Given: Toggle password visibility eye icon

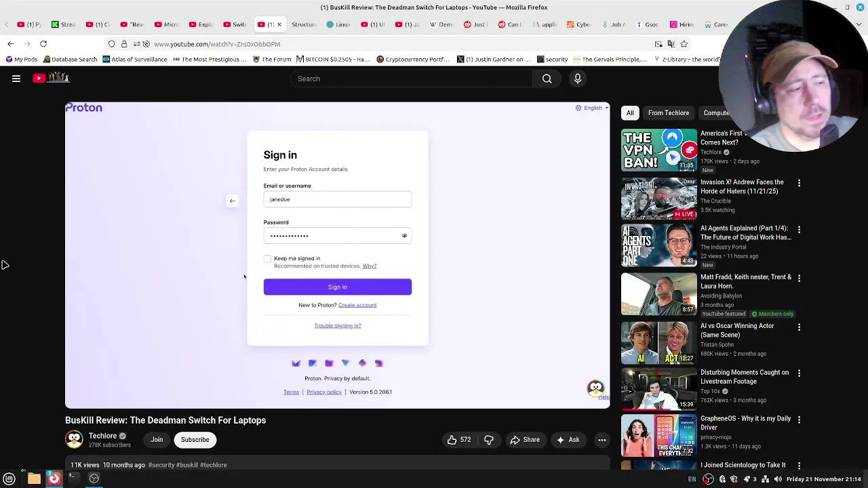Looking at the screenshot, I should pyautogui.click(x=404, y=236).
